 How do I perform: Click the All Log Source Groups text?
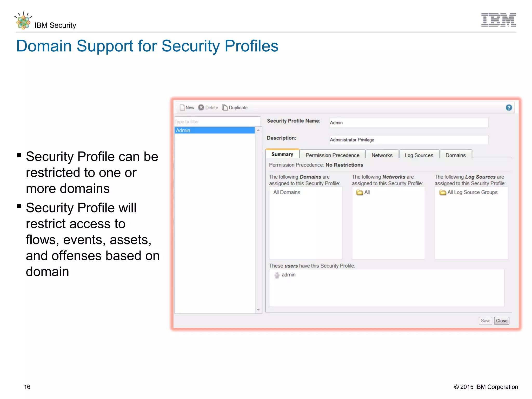pyautogui.click(x=473, y=192)
